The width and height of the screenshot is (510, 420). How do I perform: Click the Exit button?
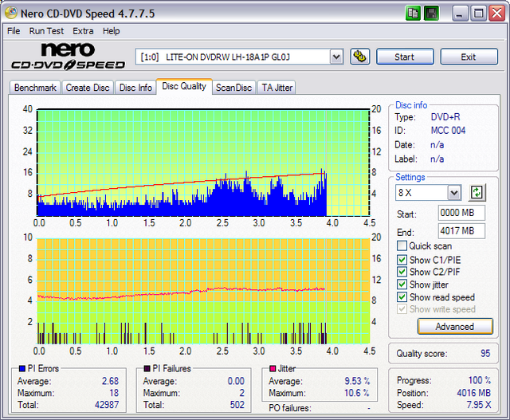469,57
